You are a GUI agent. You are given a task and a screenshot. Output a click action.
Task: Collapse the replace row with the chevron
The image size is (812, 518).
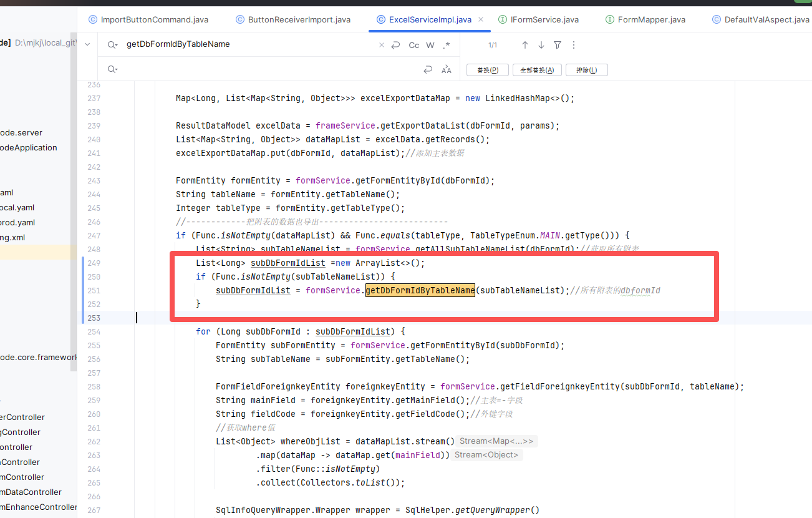87,44
